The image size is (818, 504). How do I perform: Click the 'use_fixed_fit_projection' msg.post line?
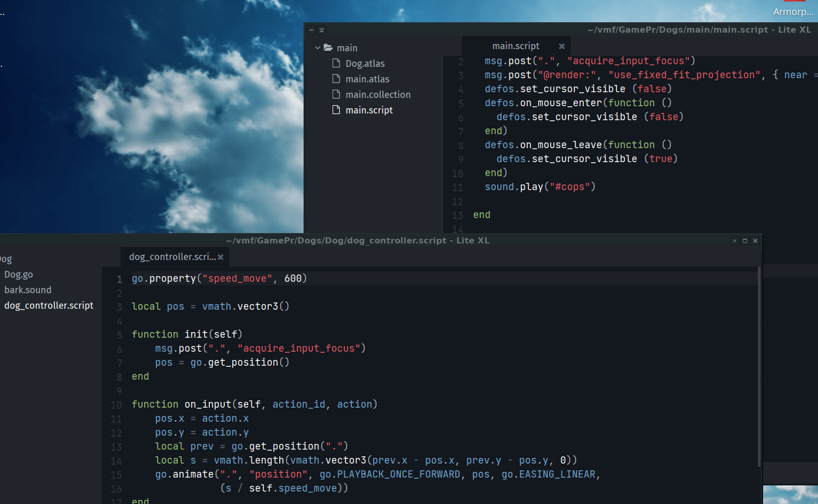[651, 75]
